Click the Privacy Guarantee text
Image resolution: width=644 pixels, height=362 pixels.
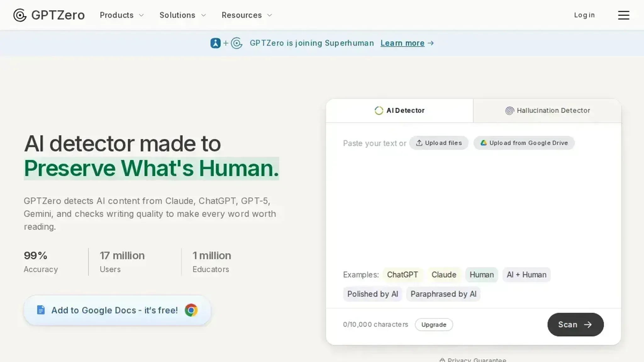[x=477, y=360]
